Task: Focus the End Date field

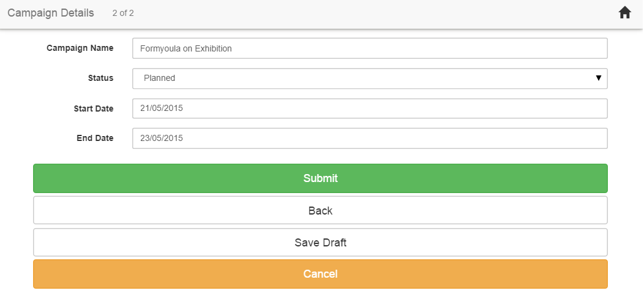Action: click(x=370, y=139)
